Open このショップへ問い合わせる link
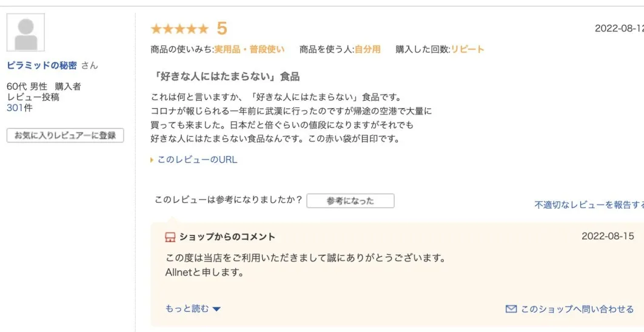The image size is (644, 332). 577,309
